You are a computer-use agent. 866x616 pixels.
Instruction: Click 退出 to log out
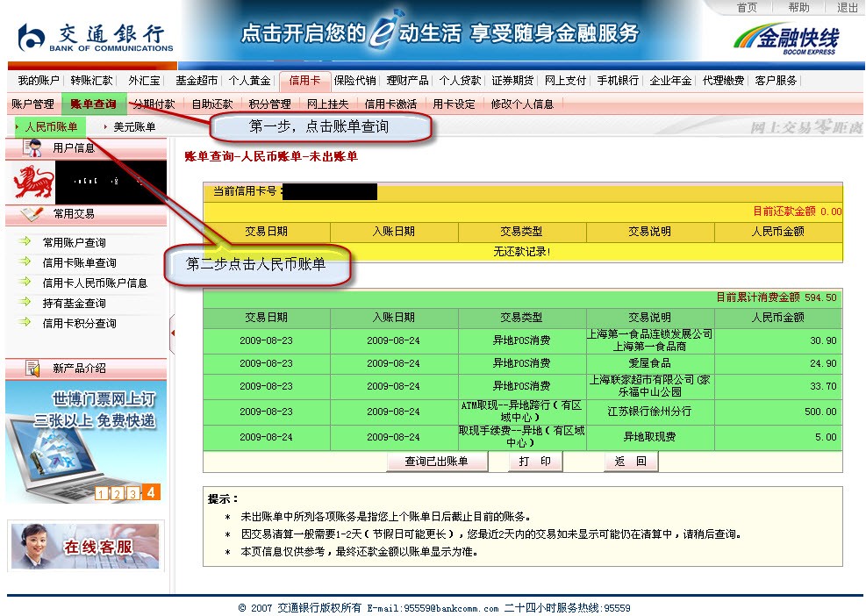click(x=848, y=8)
